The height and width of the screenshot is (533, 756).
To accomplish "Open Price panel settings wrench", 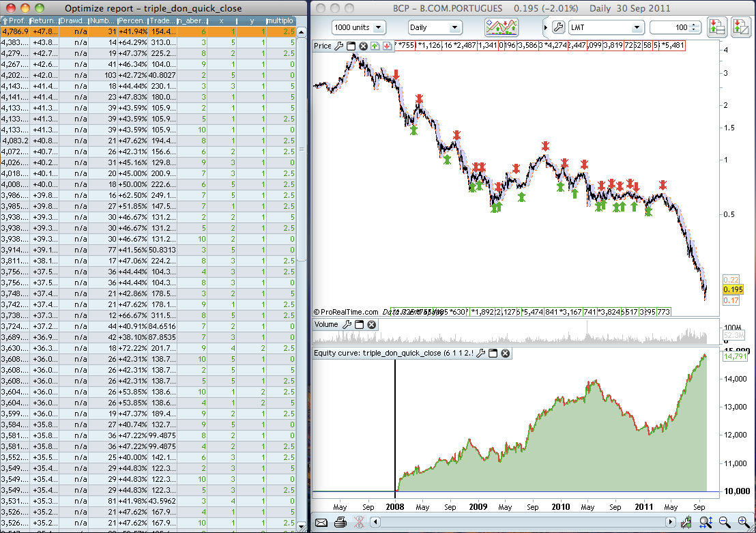I will [339, 46].
